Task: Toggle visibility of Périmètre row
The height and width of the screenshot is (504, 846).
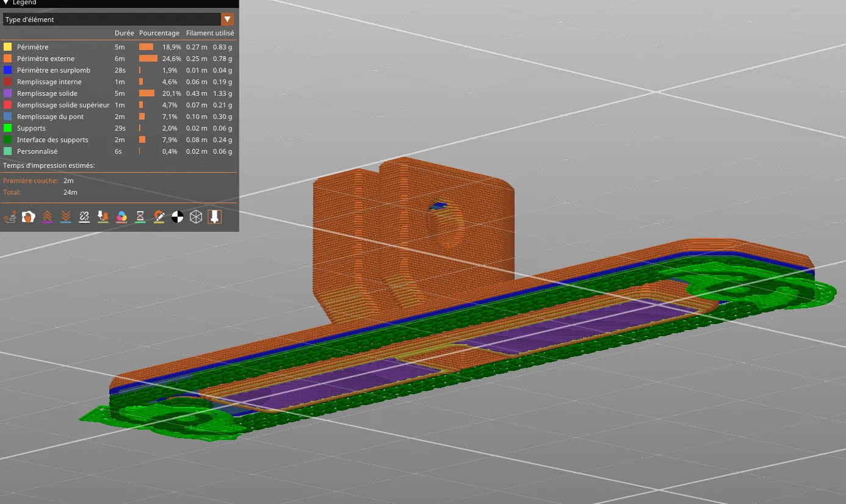Action: [x=118, y=47]
